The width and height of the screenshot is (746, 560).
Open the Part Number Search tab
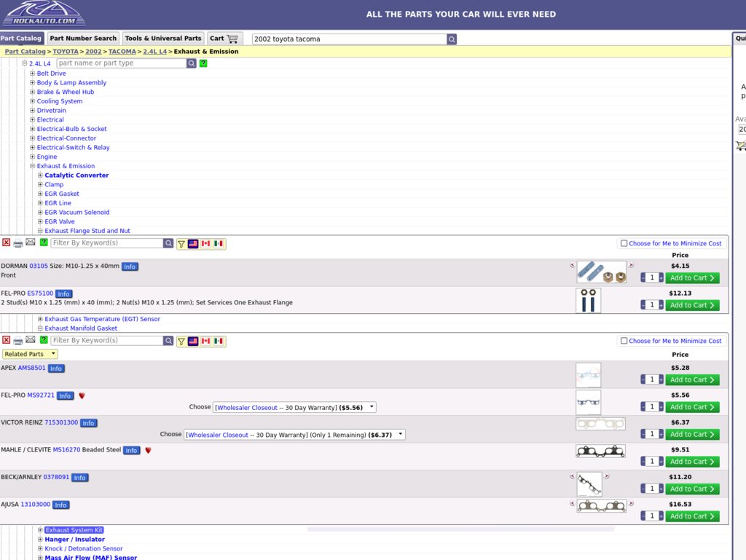[83, 39]
